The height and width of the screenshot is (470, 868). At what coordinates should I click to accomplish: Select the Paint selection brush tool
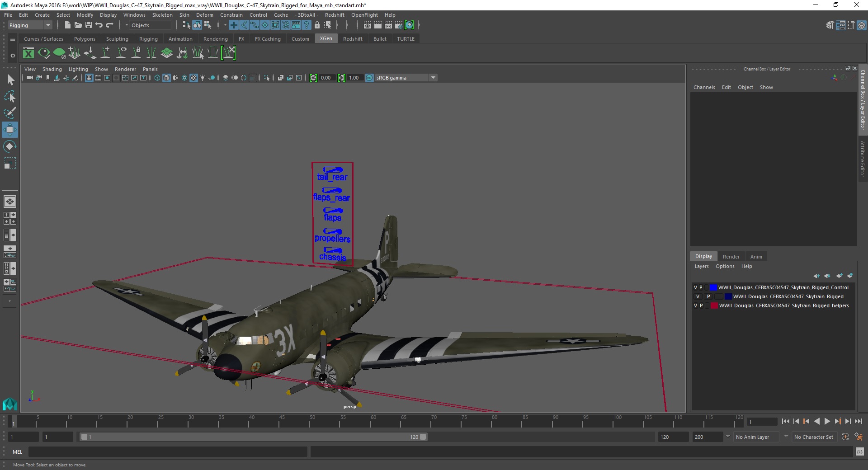(x=10, y=113)
